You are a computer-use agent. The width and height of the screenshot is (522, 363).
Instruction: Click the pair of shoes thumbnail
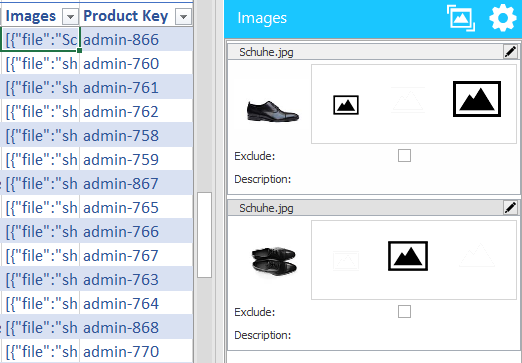(274, 261)
